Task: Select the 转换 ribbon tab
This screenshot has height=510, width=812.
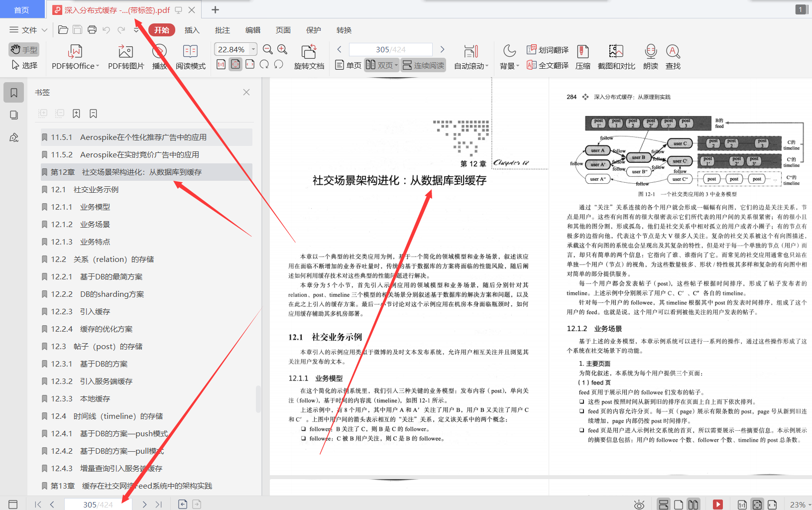Action: (x=344, y=30)
